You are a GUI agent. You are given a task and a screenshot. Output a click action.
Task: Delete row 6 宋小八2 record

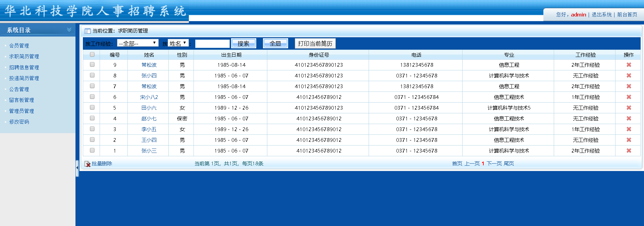pos(629,97)
